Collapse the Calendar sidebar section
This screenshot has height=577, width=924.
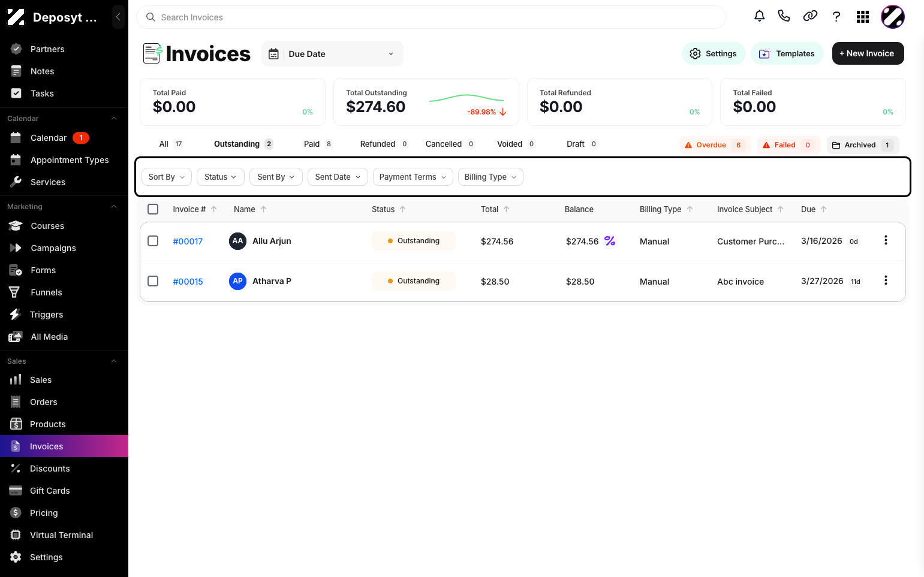(x=114, y=119)
